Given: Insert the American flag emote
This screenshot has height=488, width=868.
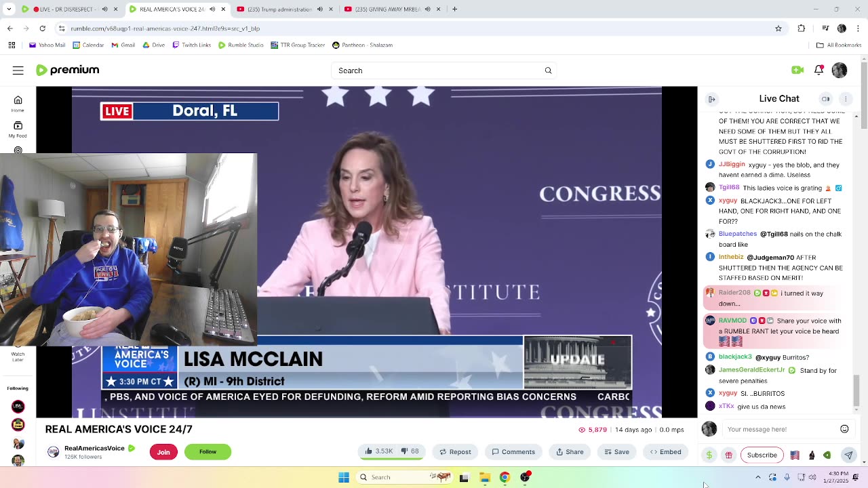Looking at the screenshot, I should coord(795,455).
